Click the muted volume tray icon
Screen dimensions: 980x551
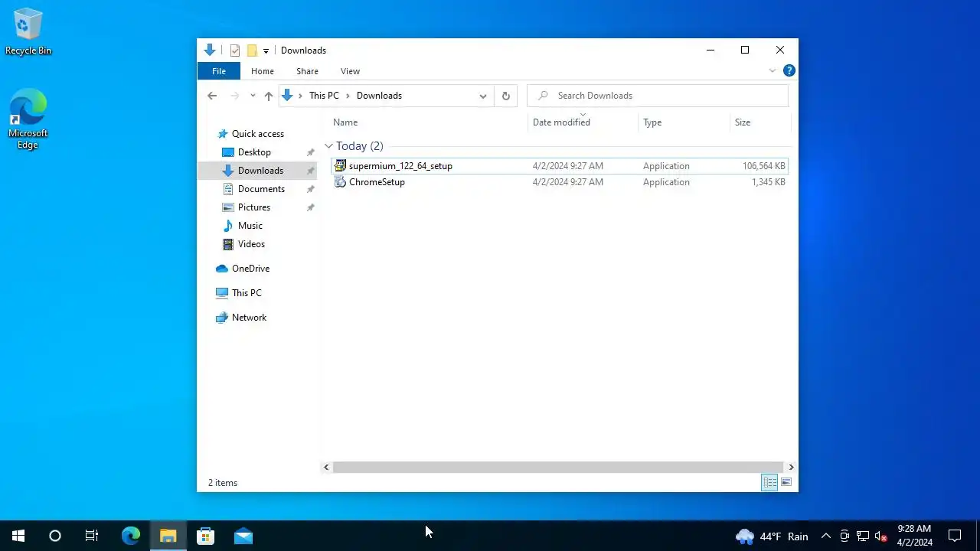pyautogui.click(x=880, y=536)
